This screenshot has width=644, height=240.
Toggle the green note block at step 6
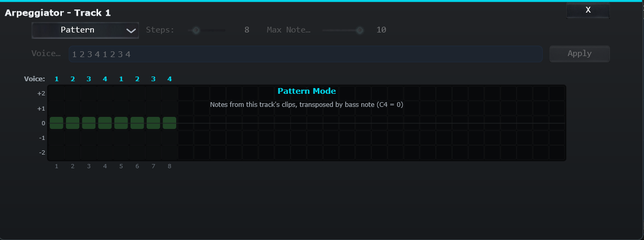coord(137,123)
